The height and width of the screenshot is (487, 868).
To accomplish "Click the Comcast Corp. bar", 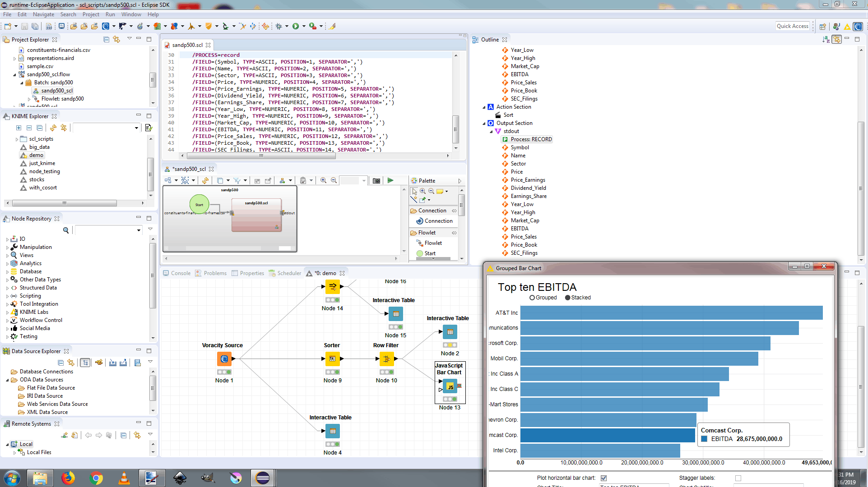I will pos(607,435).
